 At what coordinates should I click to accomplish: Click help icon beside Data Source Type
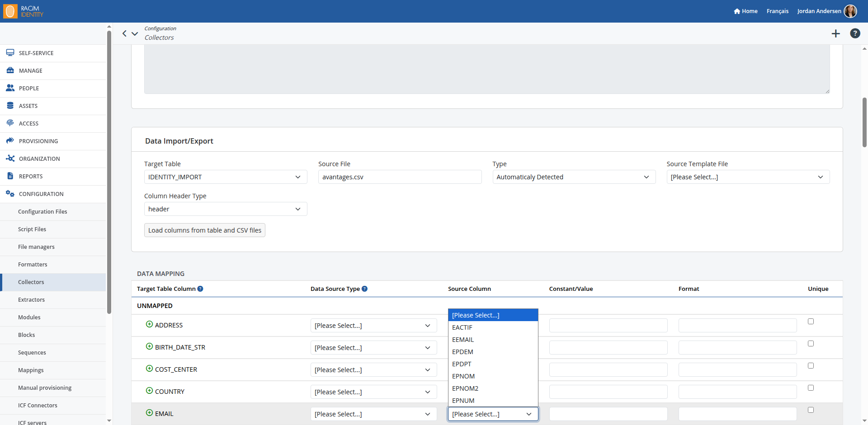click(364, 289)
